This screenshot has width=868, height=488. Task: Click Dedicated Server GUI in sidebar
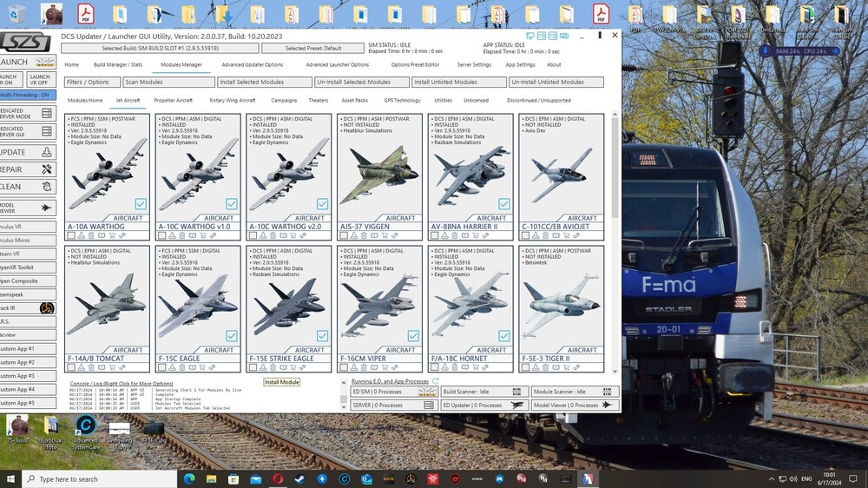point(28,131)
